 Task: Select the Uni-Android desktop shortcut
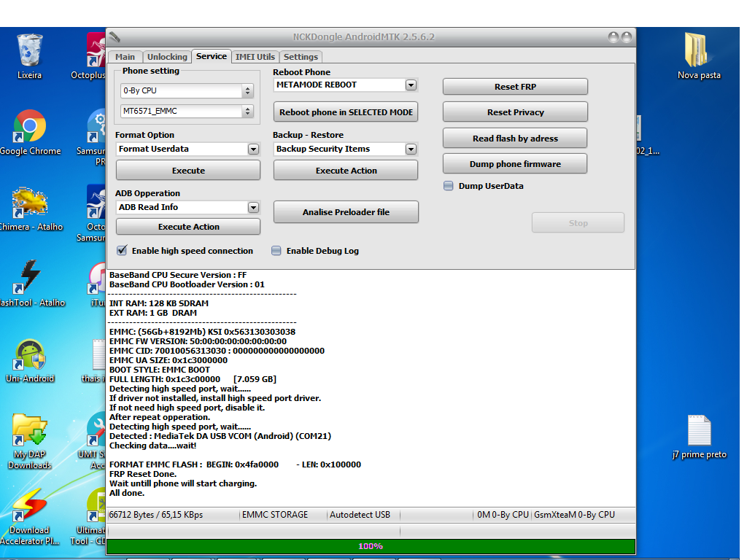coord(30,360)
